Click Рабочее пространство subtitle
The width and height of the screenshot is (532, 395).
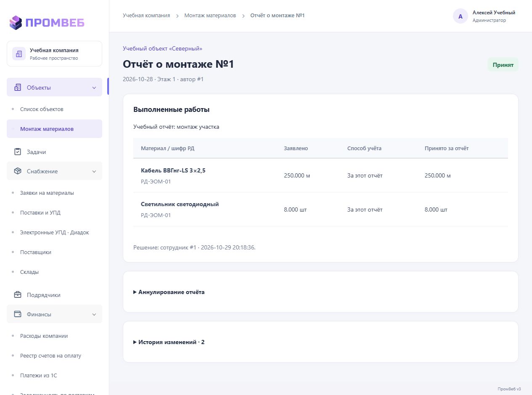click(x=54, y=58)
